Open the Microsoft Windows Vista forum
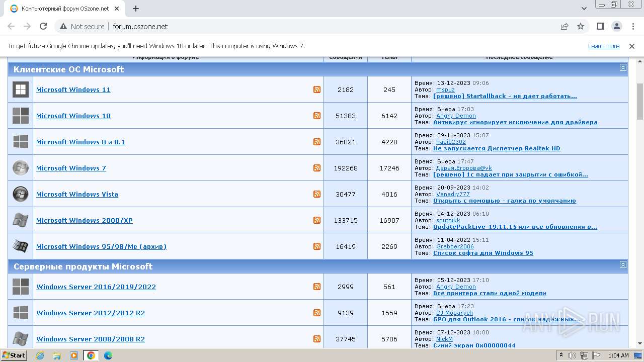 [77, 194]
